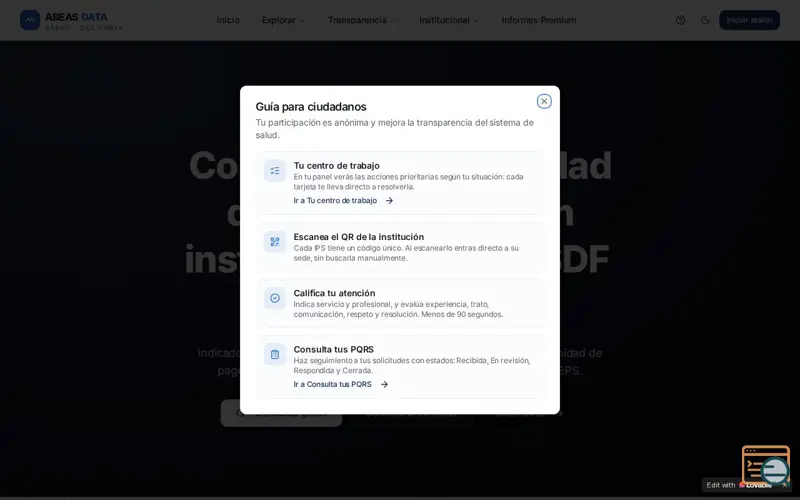Click the Guía para ciudadanos title
The width and height of the screenshot is (800, 500).
tap(311, 107)
